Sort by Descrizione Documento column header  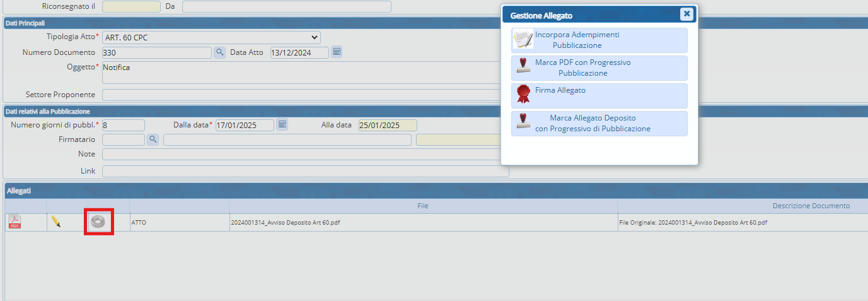point(811,206)
